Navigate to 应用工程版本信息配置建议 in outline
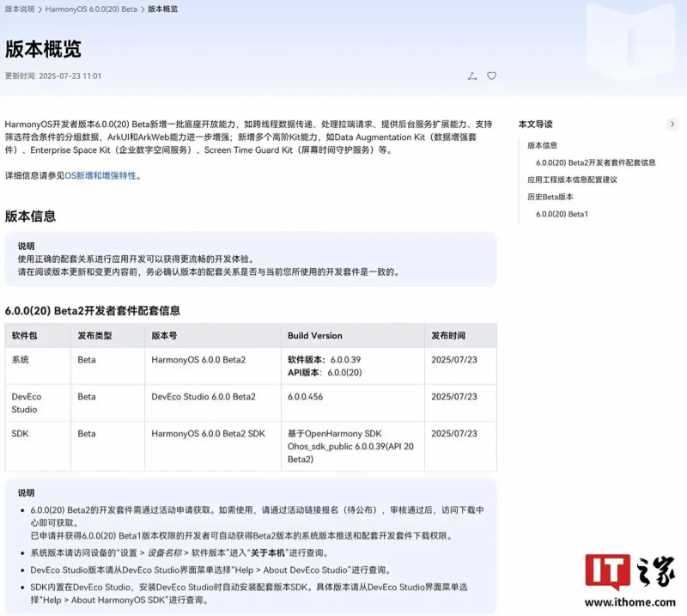687x616 pixels. tap(572, 180)
